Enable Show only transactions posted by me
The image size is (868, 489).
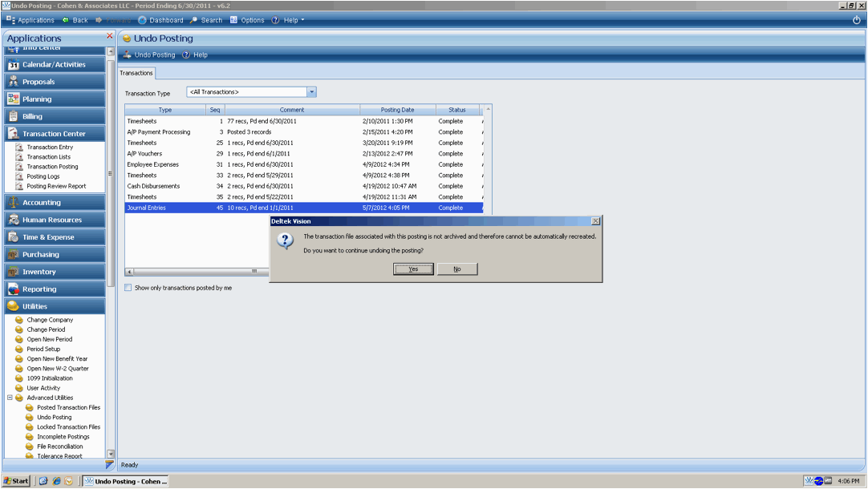(128, 288)
